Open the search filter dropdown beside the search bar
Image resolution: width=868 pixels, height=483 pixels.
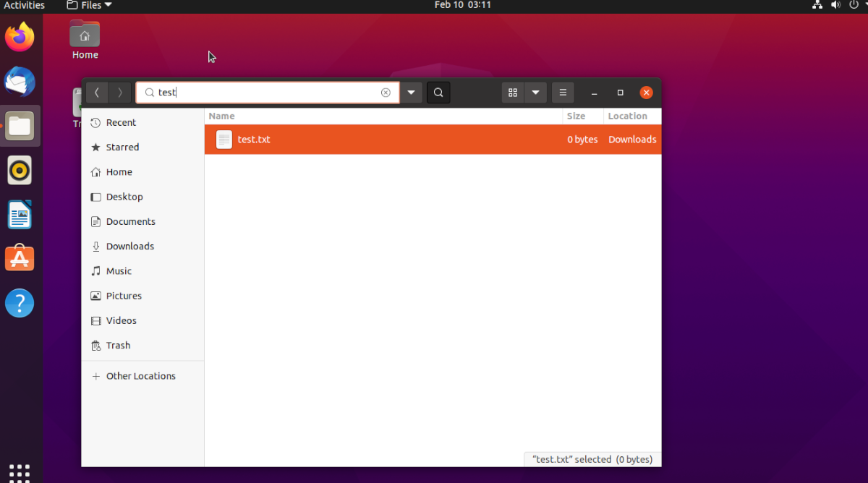(411, 93)
